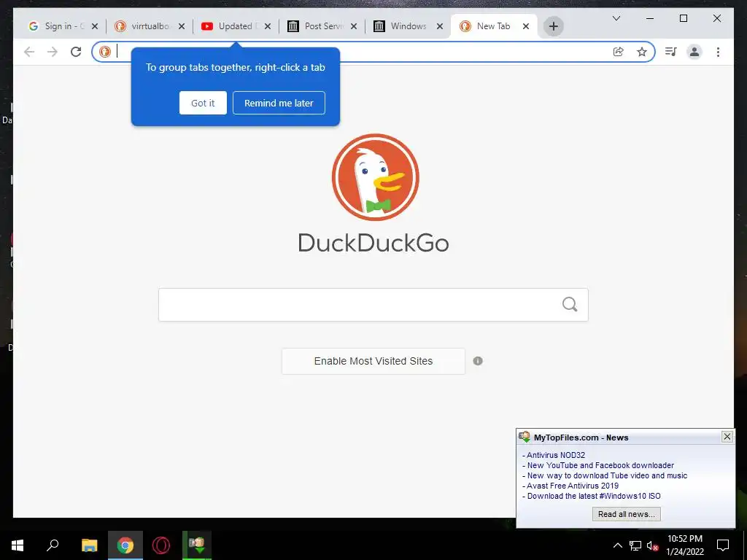Viewport: 747px width, 560px height.
Task: Open Windows taskbar search
Action: click(53, 545)
